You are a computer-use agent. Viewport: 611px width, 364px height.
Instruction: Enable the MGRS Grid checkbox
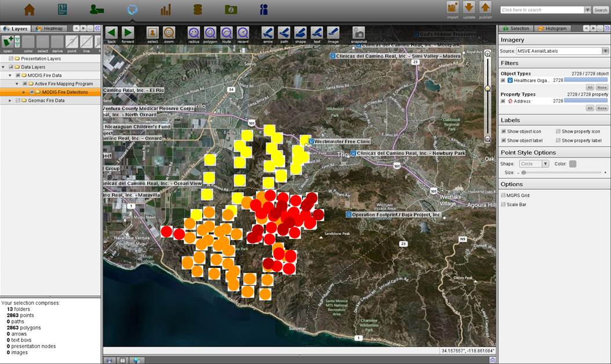coord(503,196)
